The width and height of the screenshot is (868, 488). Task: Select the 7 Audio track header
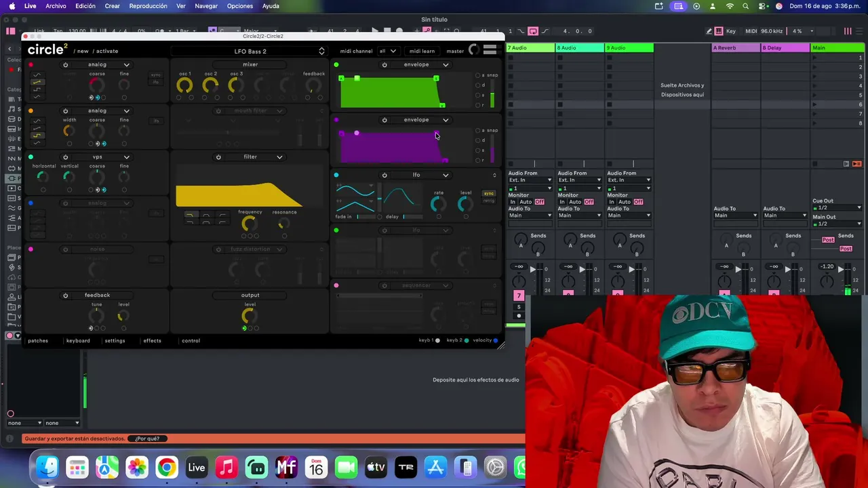tap(531, 47)
